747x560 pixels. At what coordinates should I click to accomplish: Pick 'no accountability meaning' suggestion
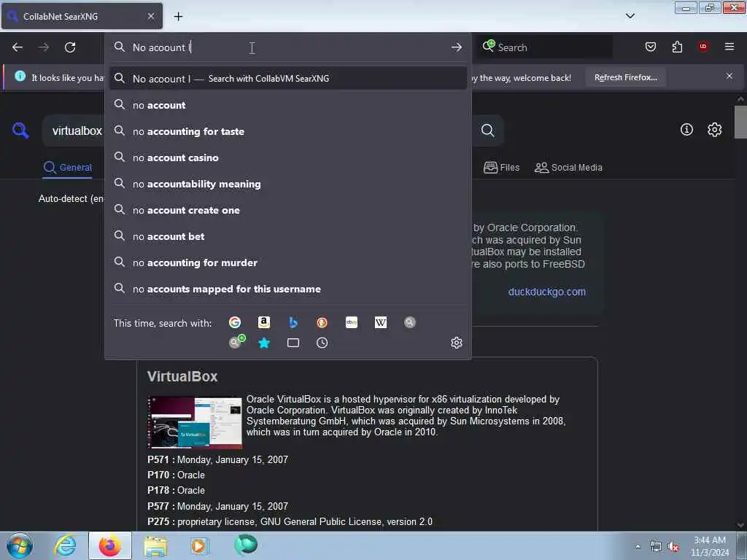click(x=287, y=184)
